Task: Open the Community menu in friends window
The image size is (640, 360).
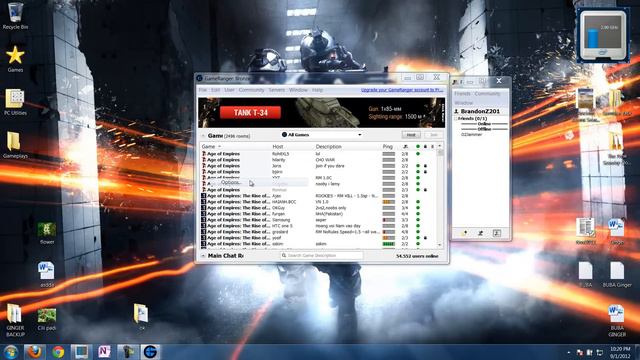Action: pos(487,94)
